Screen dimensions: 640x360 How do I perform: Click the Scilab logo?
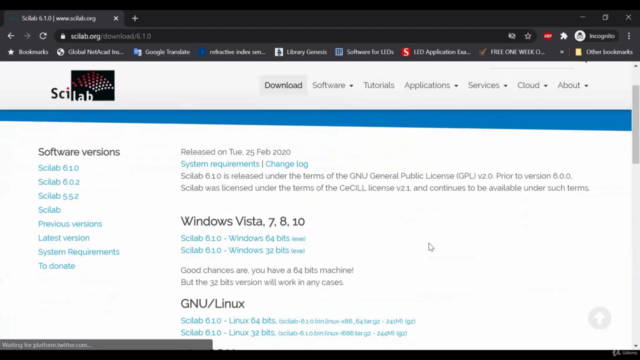pyautogui.click(x=82, y=85)
